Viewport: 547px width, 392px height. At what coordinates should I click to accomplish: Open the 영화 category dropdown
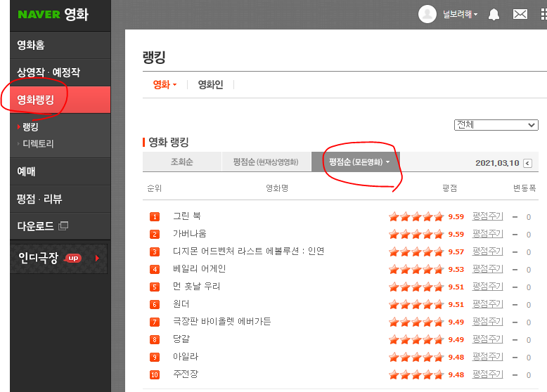coord(165,85)
